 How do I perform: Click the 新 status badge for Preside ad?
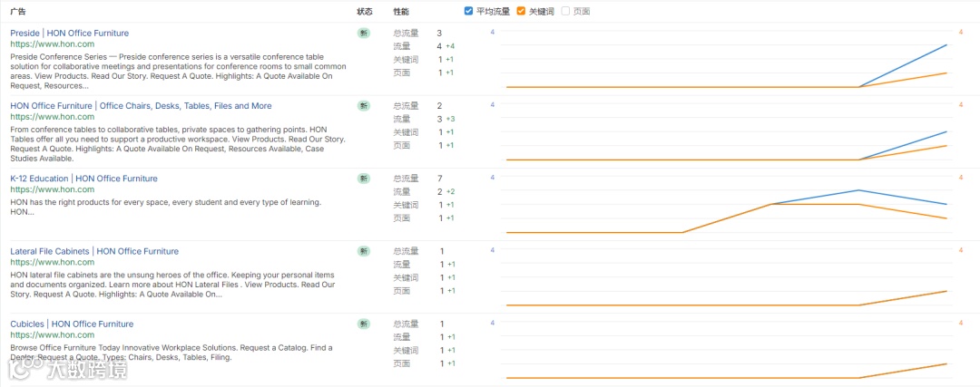(x=364, y=34)
